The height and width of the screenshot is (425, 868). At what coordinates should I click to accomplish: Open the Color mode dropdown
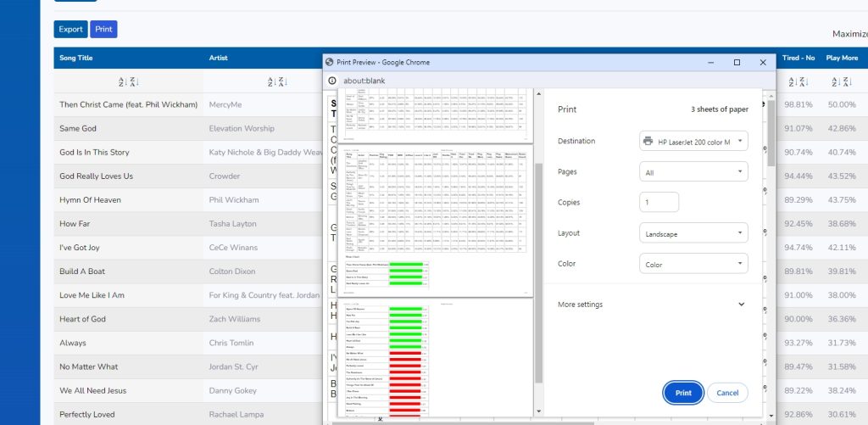(693, 264)
